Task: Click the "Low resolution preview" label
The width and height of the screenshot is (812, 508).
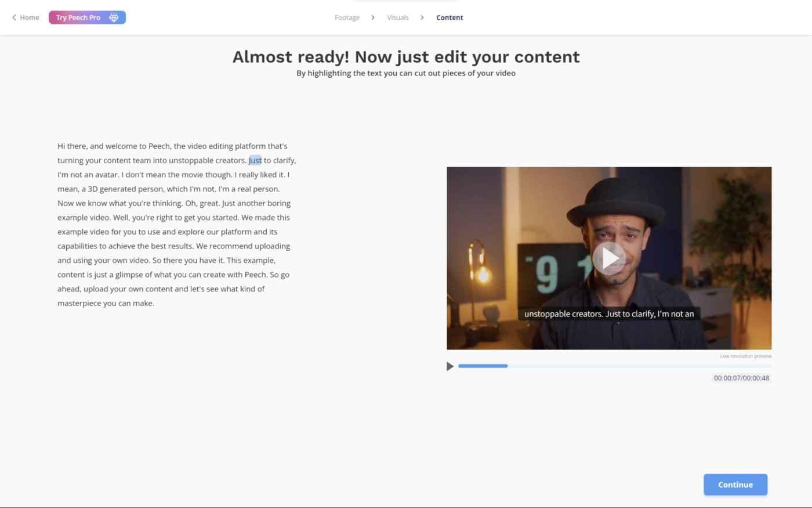Action: 746,356
